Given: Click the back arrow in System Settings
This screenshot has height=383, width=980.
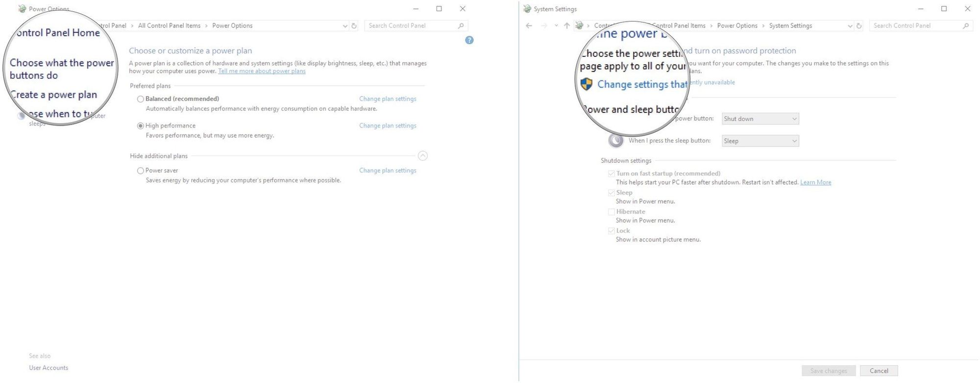Looking at the screenshot, I should pyautogui.click(x=529, y=26).
